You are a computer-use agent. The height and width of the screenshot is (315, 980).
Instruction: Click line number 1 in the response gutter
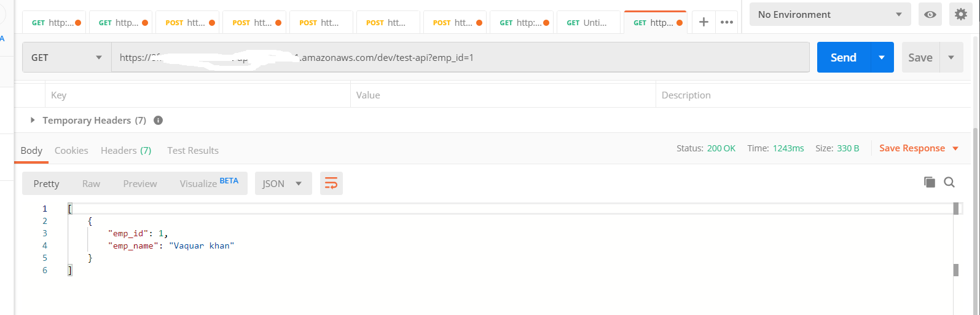pyautogui.click(x=44, y=209)
